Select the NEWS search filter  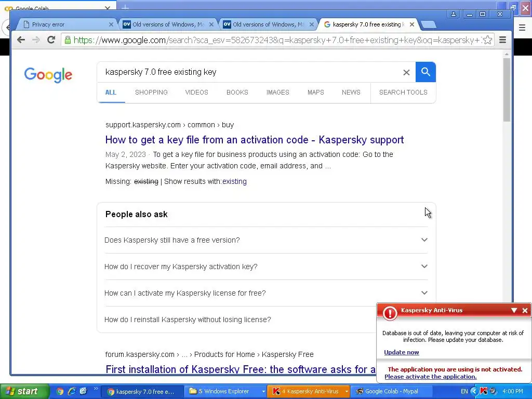[351, 92]
